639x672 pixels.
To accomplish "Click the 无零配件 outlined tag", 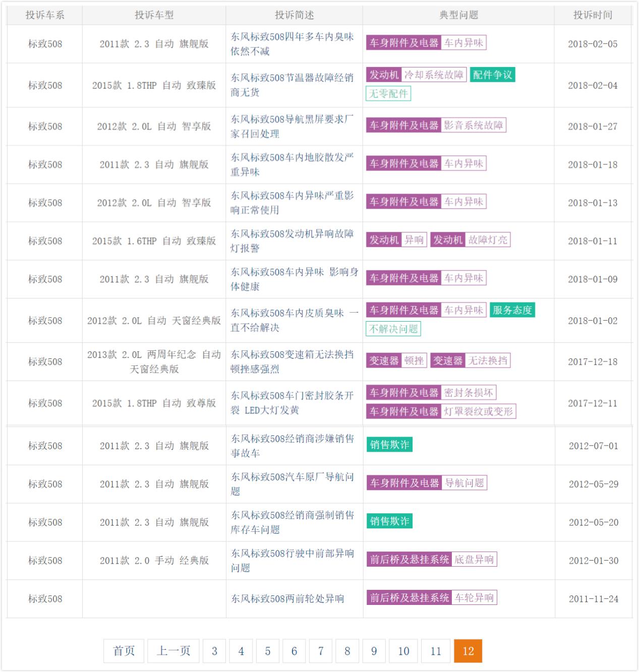I will [388, 94].
